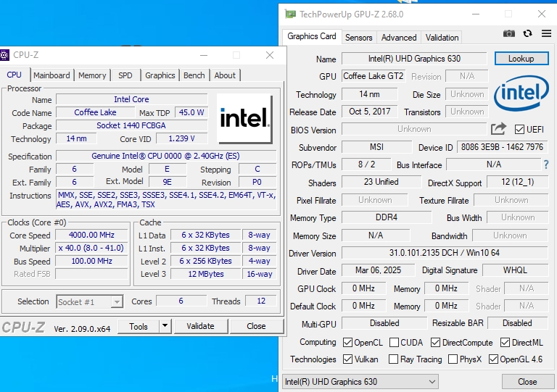
Task: Switch to the Graphics tab in CPU-Z
Action: (x=160, y=75)
